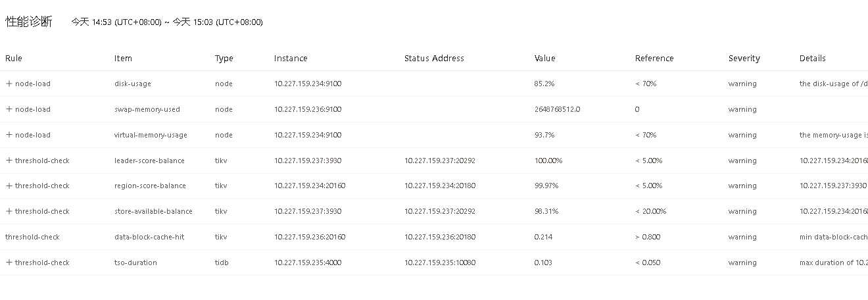Select the data-block-cache-hit item cell
Viewport: 868px width, 300px height.
click(149, 237)
